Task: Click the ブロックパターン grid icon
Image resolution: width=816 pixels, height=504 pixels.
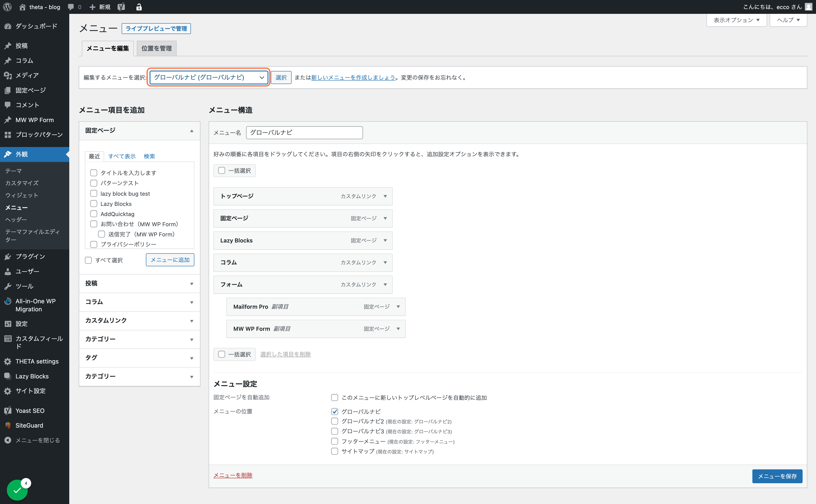Action: click(8, 135)
